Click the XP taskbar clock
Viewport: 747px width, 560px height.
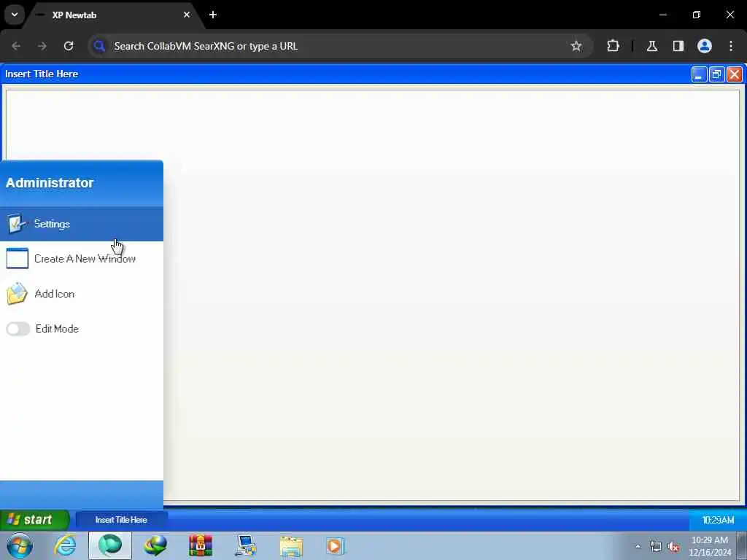pyautogui.click(x=718, y=520)
